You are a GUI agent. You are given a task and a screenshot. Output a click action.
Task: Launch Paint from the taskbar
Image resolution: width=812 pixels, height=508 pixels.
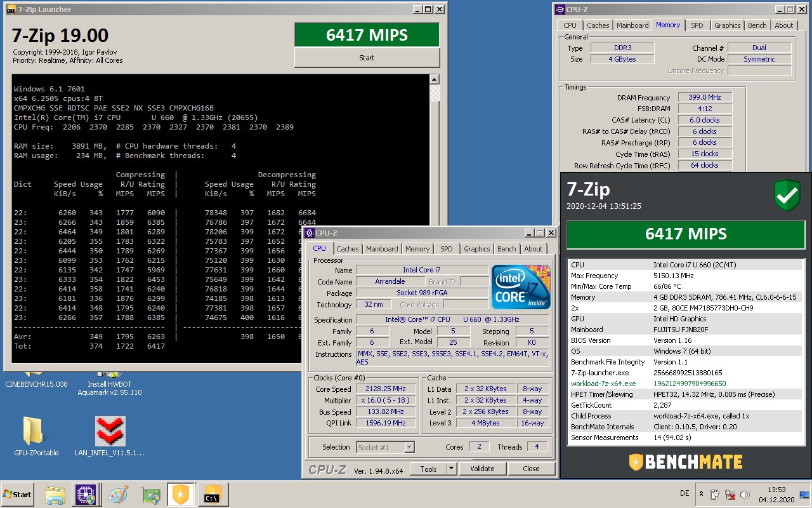[119, 495]
